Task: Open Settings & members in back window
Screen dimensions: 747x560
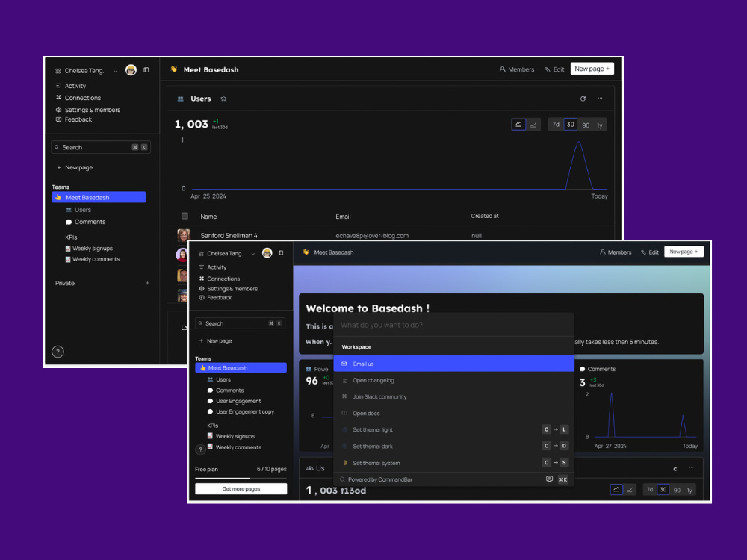Action: [88, 110]
